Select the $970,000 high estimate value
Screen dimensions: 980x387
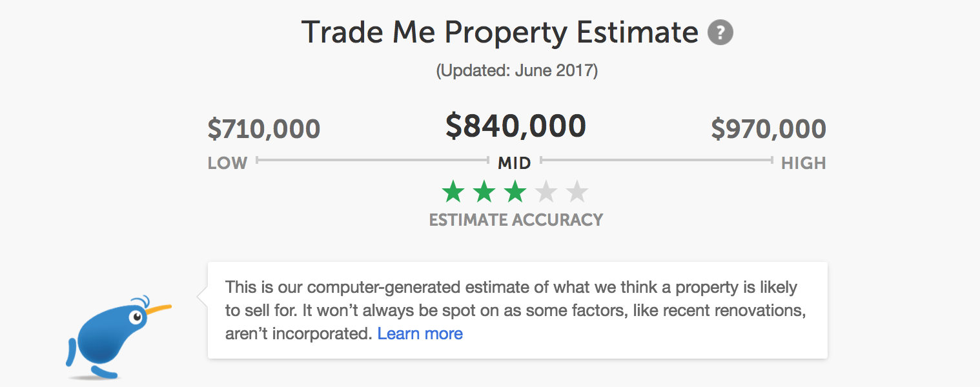(768, 129)
